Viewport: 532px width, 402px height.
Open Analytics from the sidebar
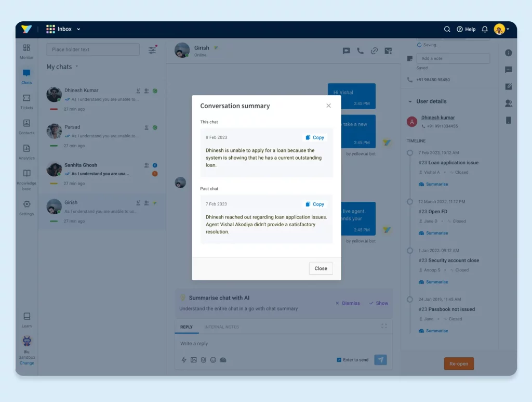tap(26, 152)
